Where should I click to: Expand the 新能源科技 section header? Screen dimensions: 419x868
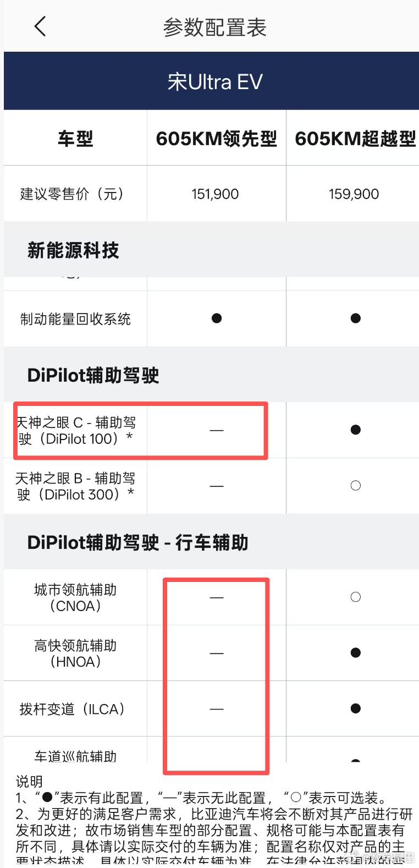[73, 249]
